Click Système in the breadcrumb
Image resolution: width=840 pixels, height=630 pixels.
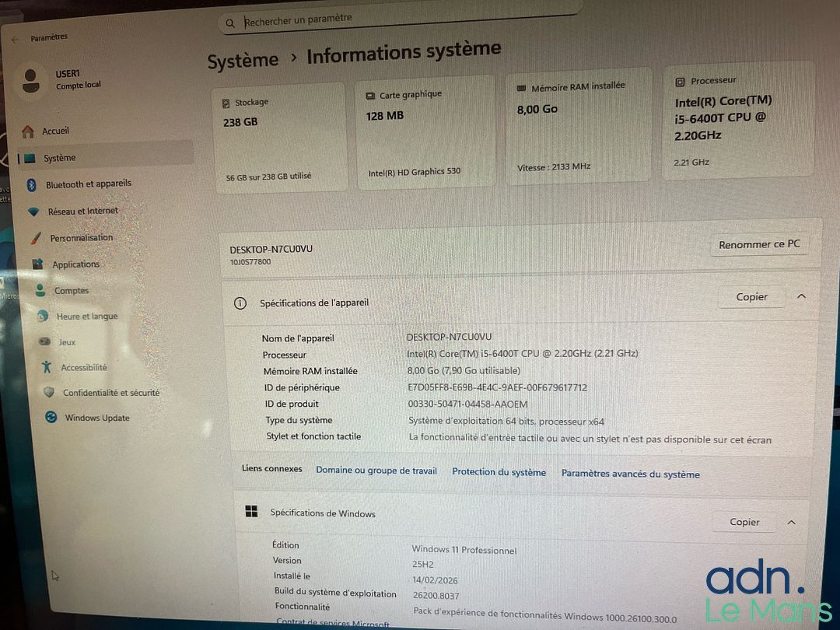(243, 60)
